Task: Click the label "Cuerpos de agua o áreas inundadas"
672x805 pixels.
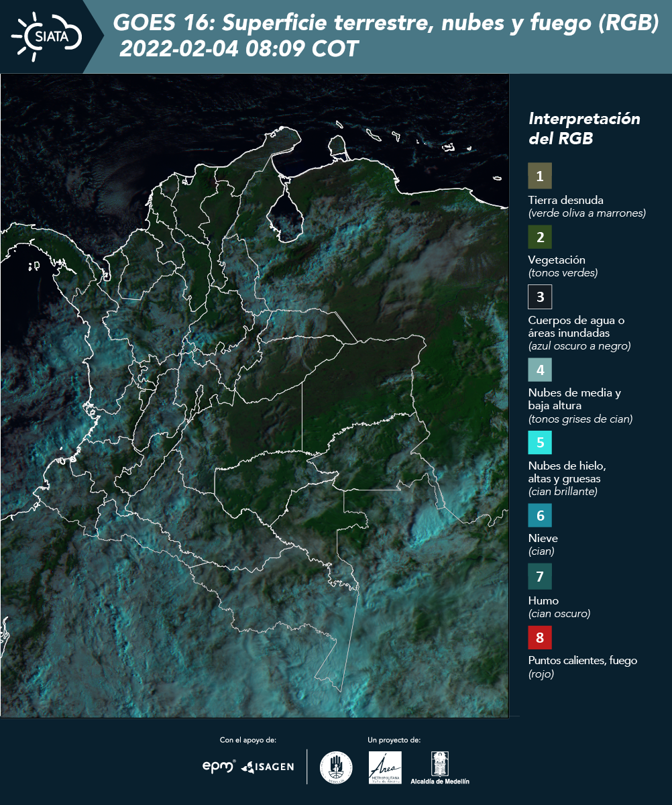Action: [x=577, y=326]
